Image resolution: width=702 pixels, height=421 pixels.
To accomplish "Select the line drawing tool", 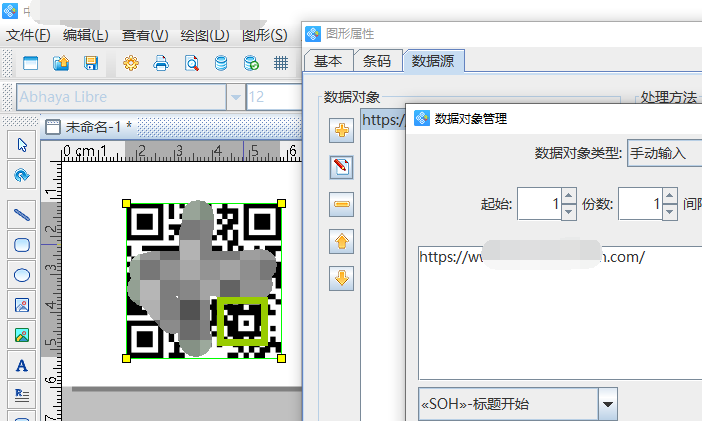I will coord(22,215).
